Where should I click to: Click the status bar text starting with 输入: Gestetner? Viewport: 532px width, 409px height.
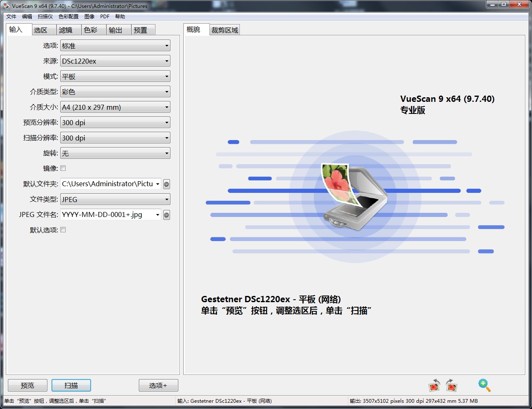point(224,401)
